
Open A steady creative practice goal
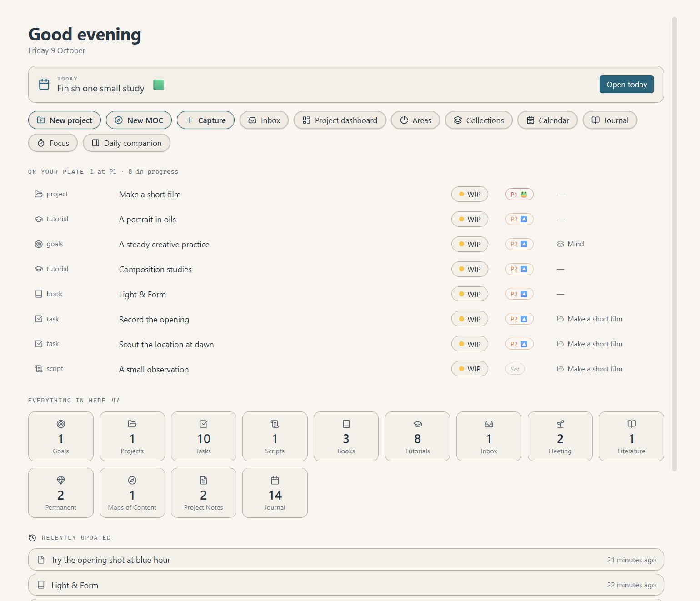(164, 245)
